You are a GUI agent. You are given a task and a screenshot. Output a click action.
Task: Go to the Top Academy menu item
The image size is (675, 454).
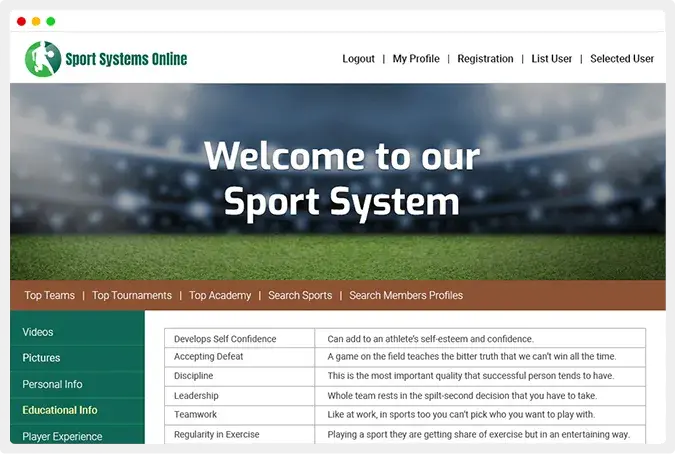(220, 295)
